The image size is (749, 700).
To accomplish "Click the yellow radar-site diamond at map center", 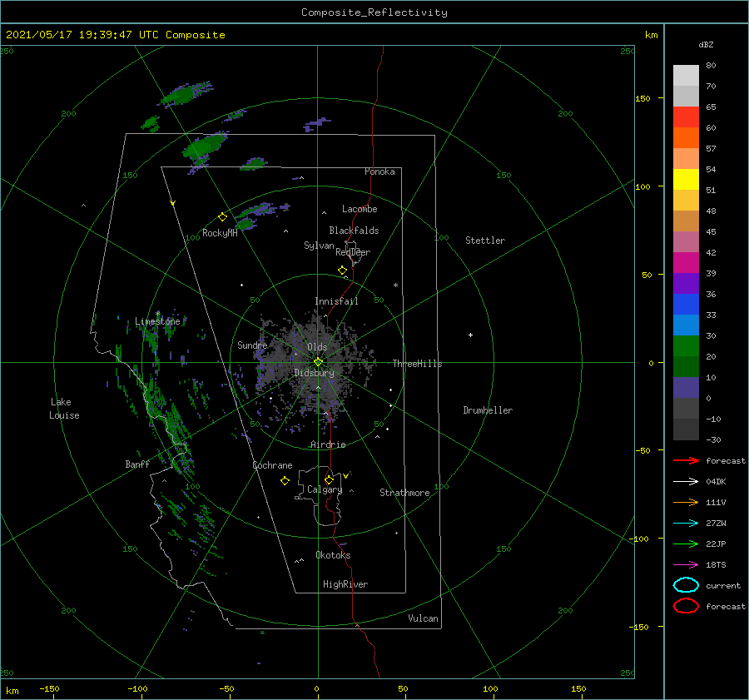I will [x=318, y=362].
